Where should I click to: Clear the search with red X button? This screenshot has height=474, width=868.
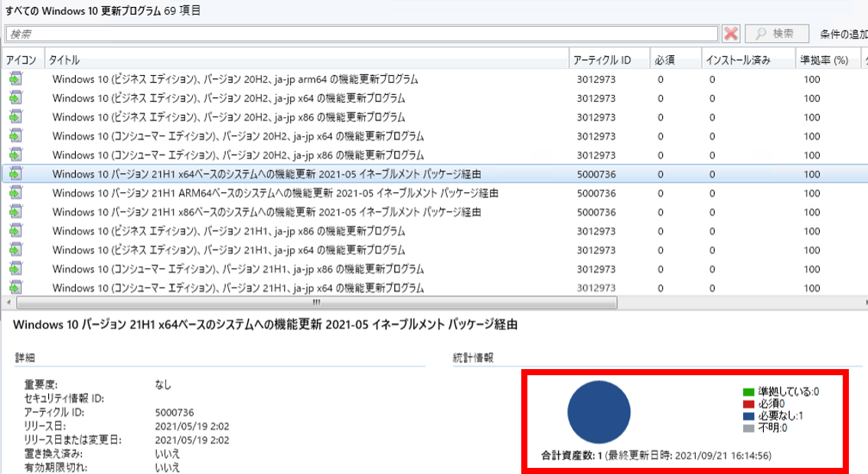click(x=731, y=34)
